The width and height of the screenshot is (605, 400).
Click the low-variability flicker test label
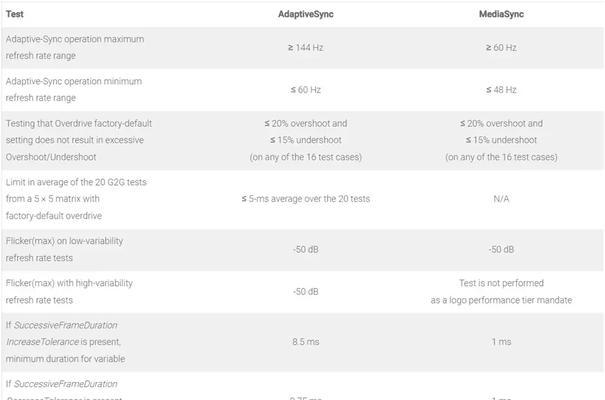pyautogui.click(x=64, y=249)
